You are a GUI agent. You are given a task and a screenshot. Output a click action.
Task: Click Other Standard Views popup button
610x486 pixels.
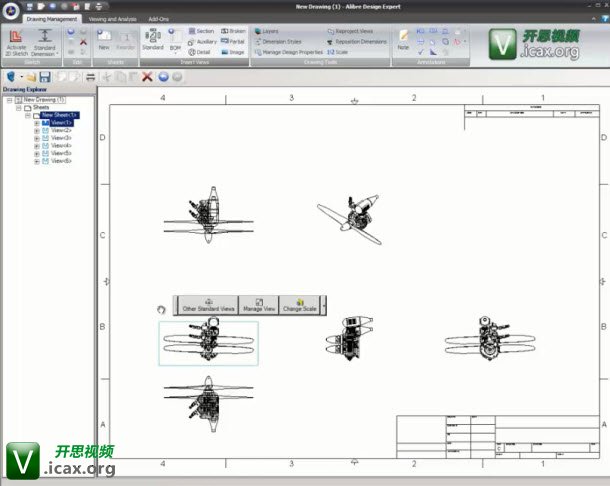[x=209, y=305]
